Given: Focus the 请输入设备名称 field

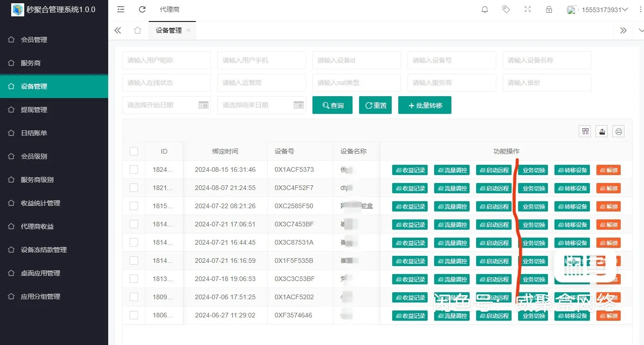Looking at the screenshot, I should pos(547,60).
